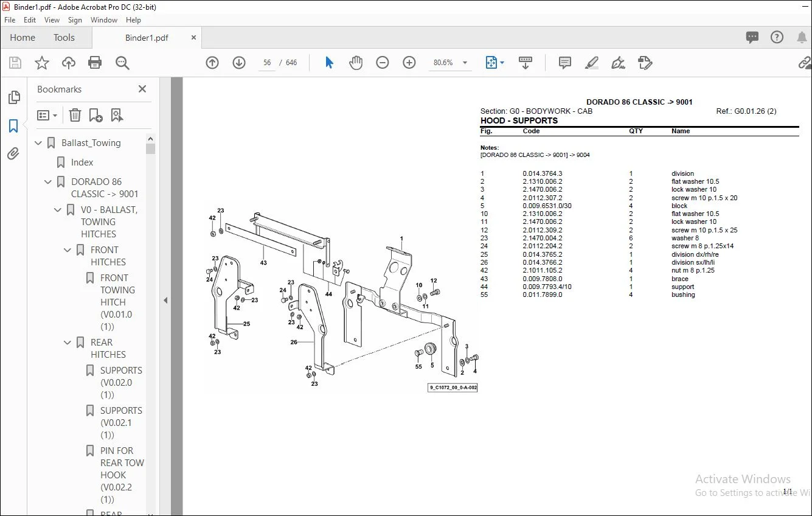This screenshot has height=516, width=812.
Task: Open the File menu
Action: 10,20
